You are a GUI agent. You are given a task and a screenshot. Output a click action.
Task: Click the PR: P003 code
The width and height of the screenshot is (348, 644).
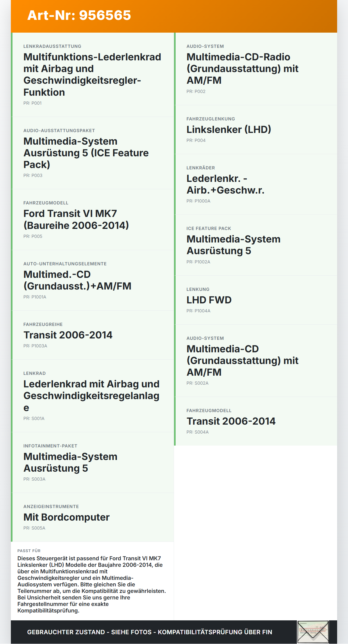tap(33, 176)
